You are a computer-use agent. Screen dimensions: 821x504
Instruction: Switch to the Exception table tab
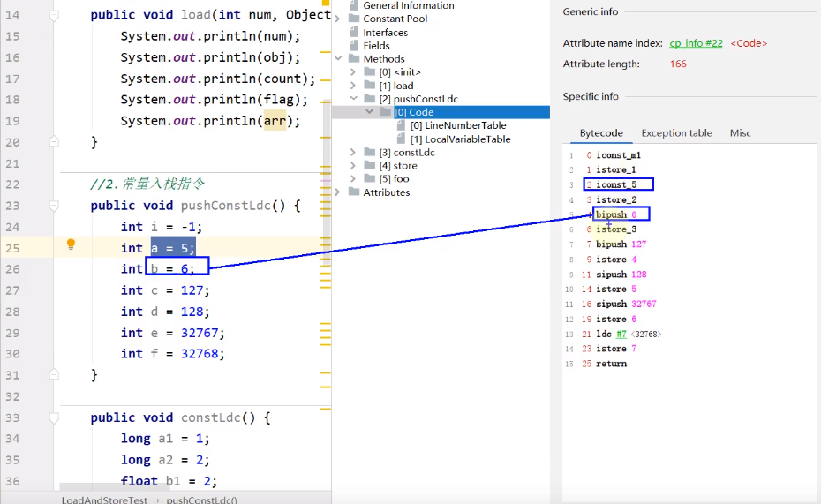(676, 133)
